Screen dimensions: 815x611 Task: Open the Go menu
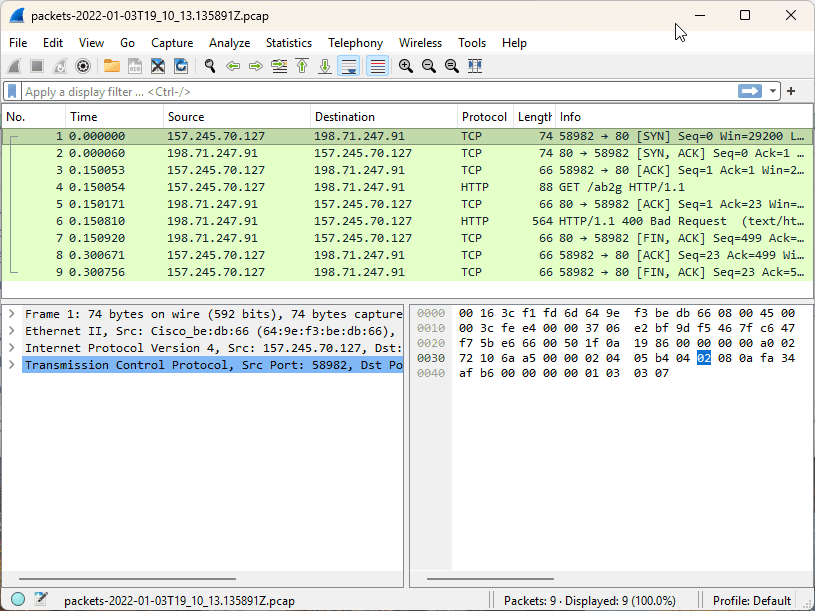[x=127, y=43]
